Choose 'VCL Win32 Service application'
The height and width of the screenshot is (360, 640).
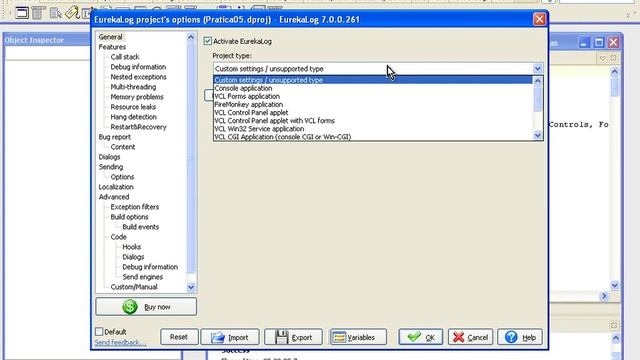click(x=373, y=129)
